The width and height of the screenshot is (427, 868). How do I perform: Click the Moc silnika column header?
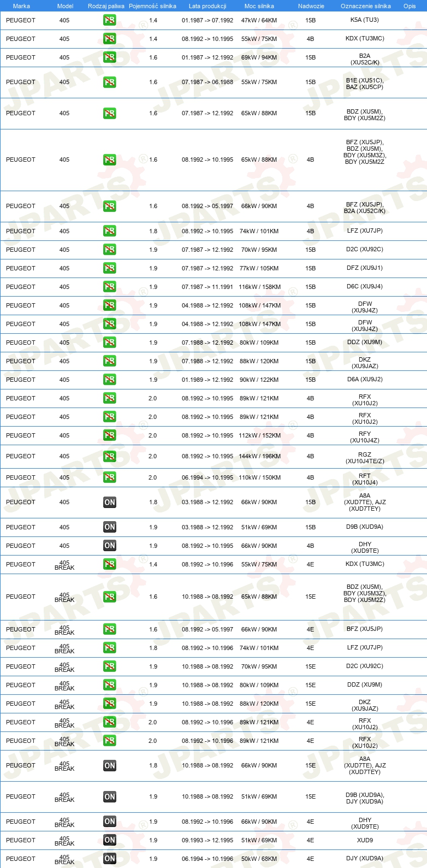point(259,6)
